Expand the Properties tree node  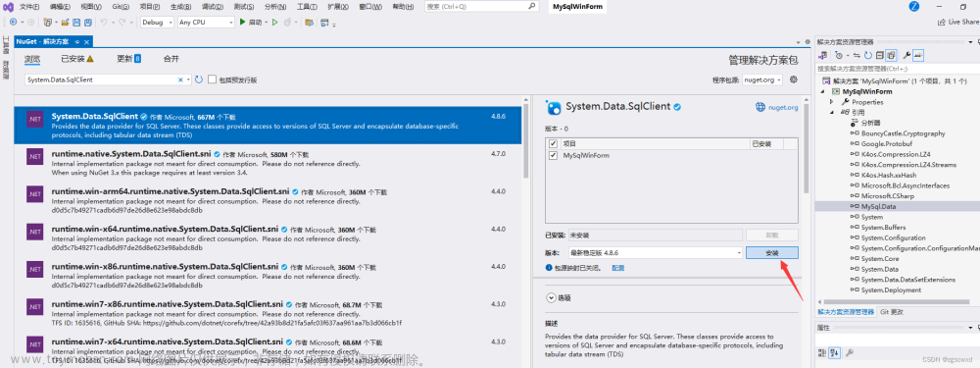coord(832,102)
